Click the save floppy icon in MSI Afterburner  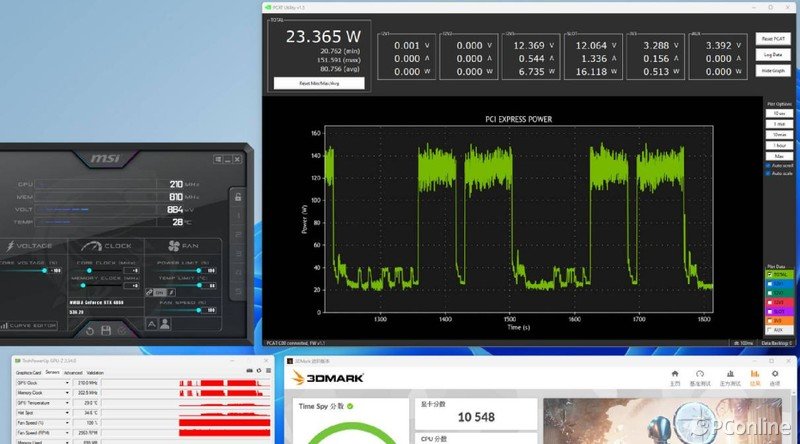point(106,331)
